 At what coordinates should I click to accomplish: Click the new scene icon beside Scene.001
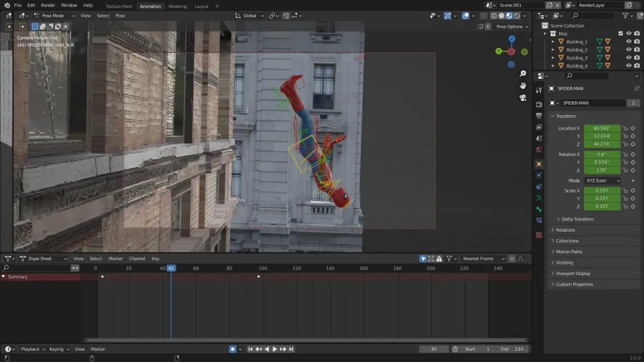(x=549, y=5)
